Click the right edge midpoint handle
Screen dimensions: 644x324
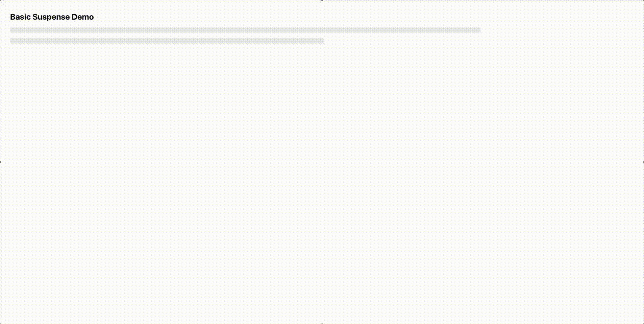643,162
